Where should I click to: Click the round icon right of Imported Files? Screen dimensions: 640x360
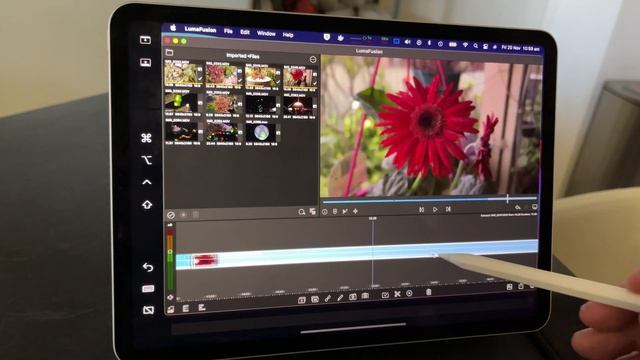click(313, 60)
